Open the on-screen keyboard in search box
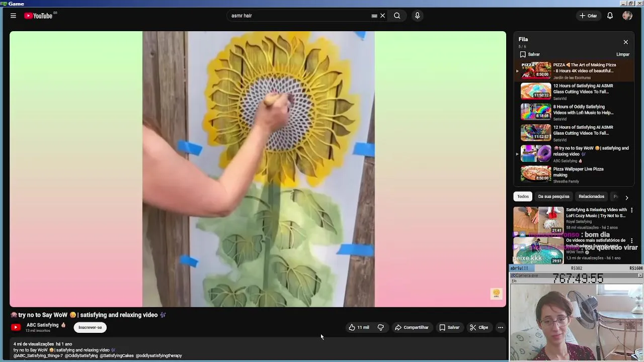Viewport: 644px width, 362px height. pyautogui.click(x=374, y=16)
